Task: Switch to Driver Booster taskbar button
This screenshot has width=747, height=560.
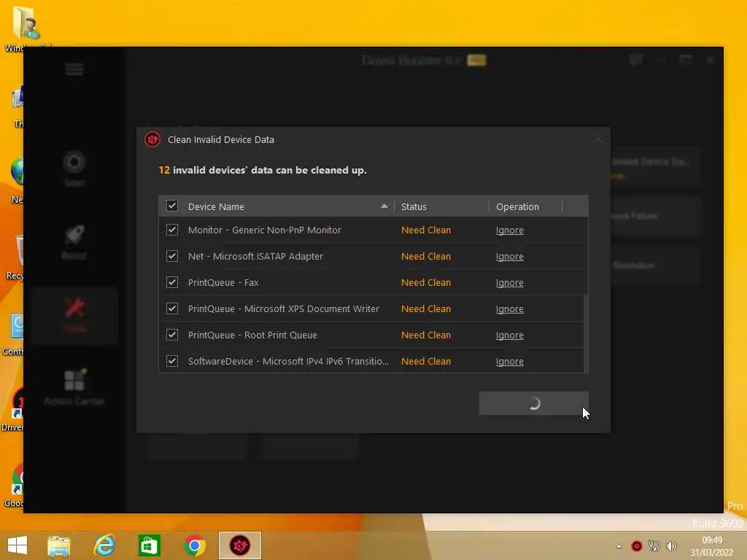Action: pos(239,545)
